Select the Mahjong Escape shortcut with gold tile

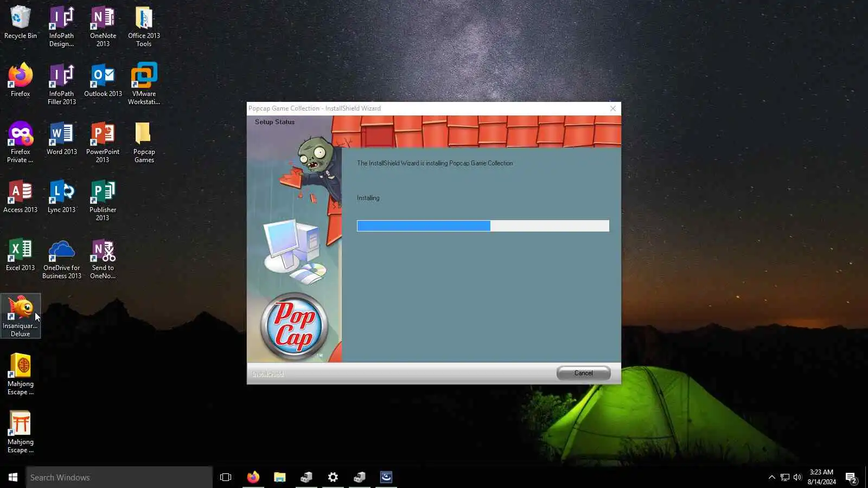click(20, 374)
